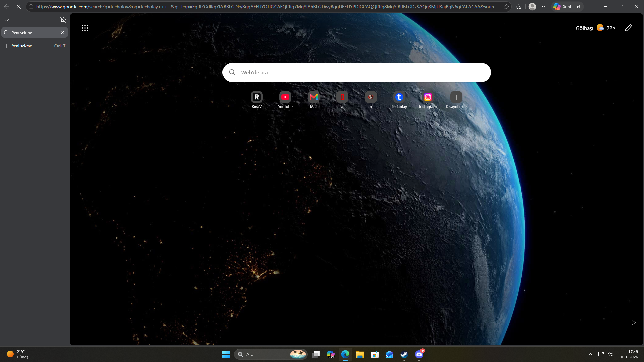This screenshot has height=362, width=644.
Task: Open the RinaV shortcut tile
Action: pyautogui.click(x=256, y=100)
